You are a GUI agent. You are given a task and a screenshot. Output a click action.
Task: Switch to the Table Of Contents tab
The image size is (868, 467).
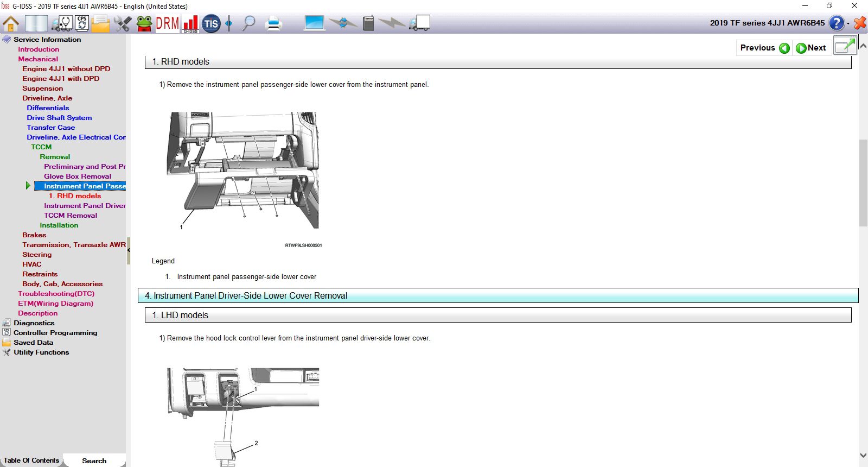tap(31, 460)
